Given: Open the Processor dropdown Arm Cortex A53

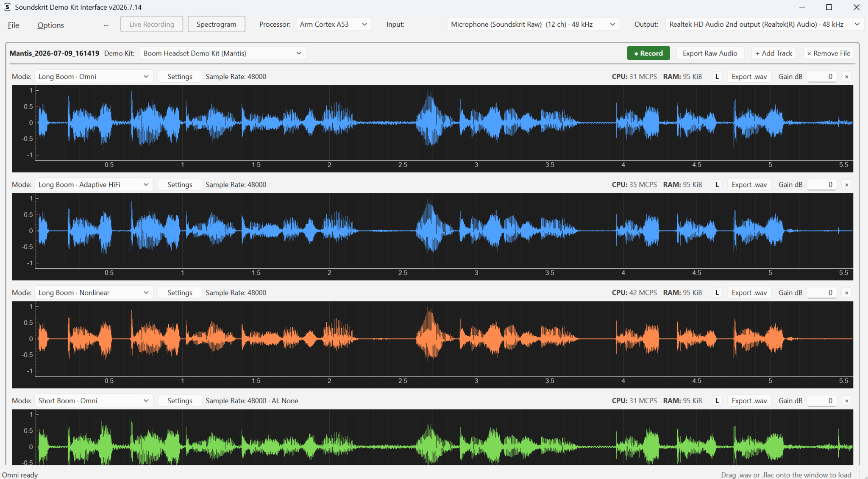Looking at the screenshot, I should (x=334, y=24).
